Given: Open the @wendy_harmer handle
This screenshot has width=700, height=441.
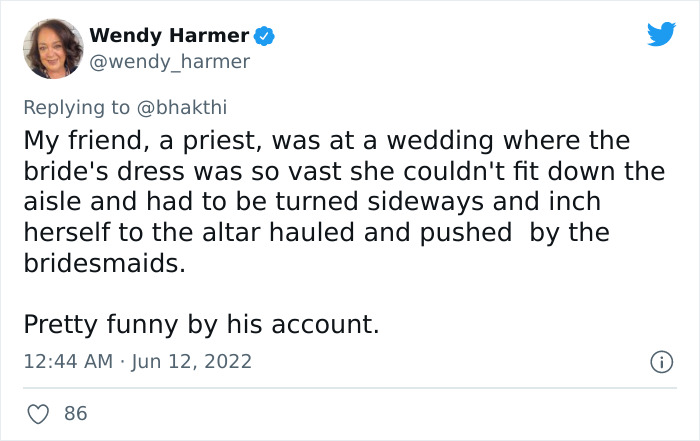Looking at the screenshot, I should (169, 62).
